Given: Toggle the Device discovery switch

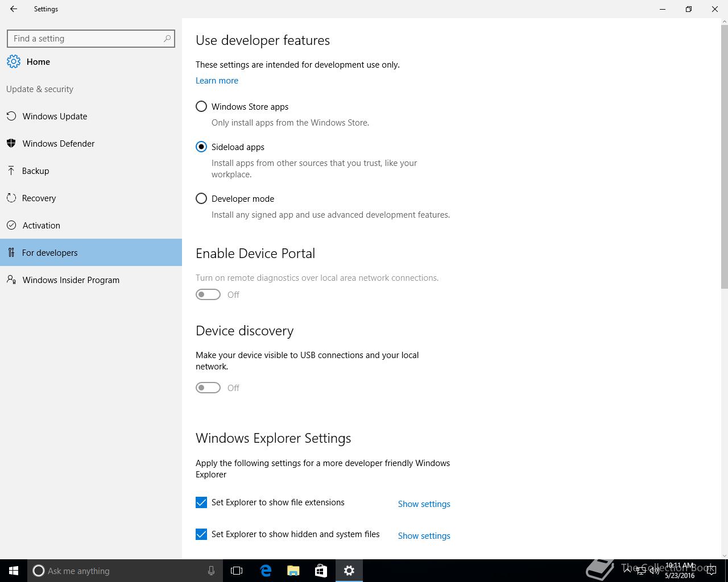Looking at the screenshot, I should pos(208,388).
